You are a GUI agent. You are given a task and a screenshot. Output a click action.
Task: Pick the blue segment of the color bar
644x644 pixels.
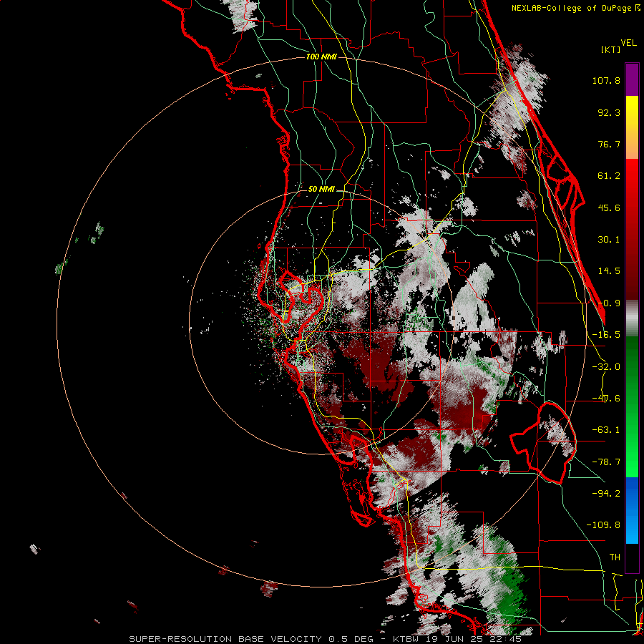click(632, 510)
